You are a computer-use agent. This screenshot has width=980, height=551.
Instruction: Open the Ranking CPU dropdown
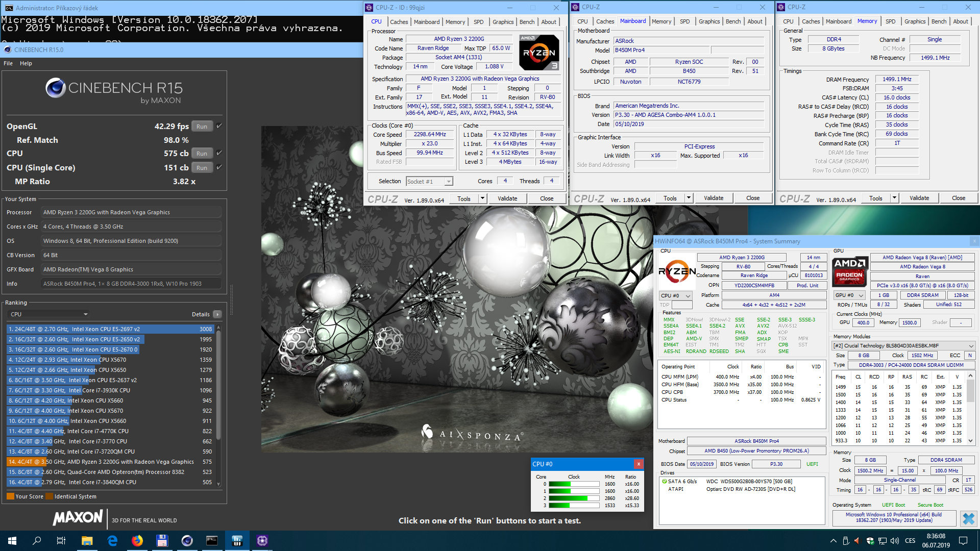[49, 314]
